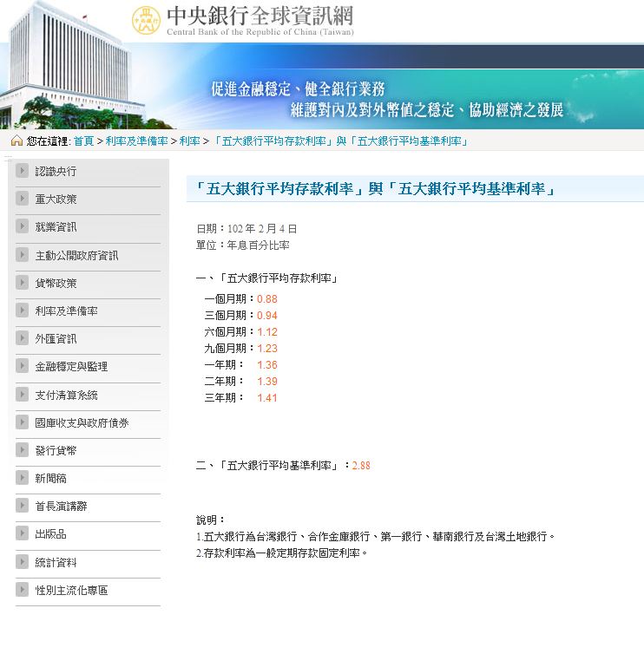Click arrow icon beside 外匯資訊
The height and width of the screenshot is (667, 644).
pos(22,338)
